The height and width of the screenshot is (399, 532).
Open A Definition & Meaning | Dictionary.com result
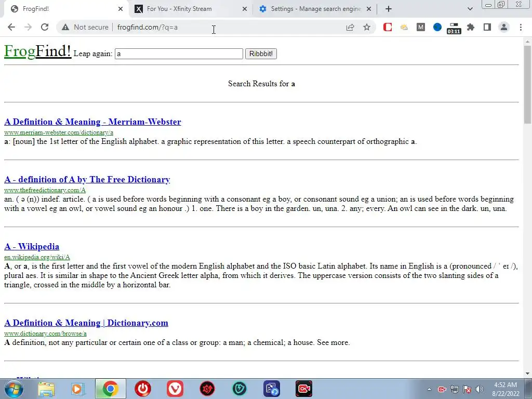pos(86,323)
